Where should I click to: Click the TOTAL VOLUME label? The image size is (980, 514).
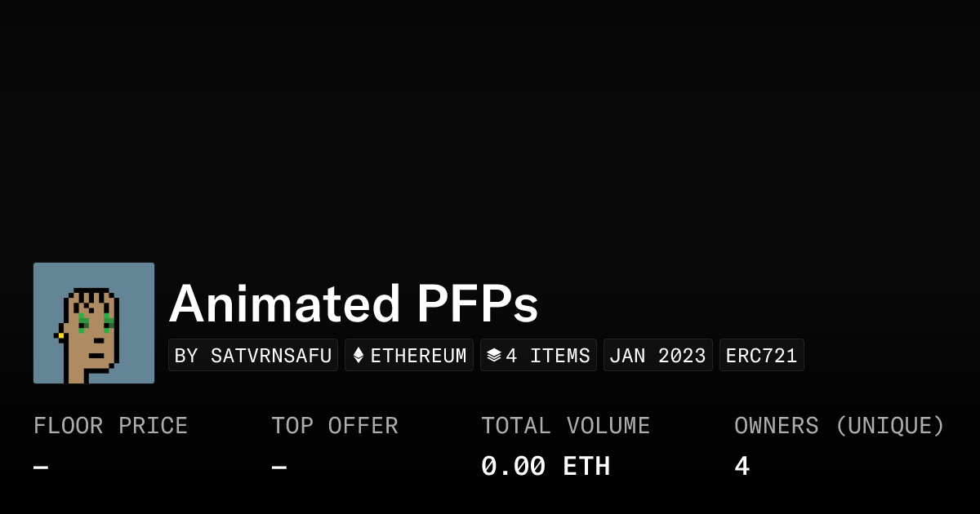coord(565,426)
